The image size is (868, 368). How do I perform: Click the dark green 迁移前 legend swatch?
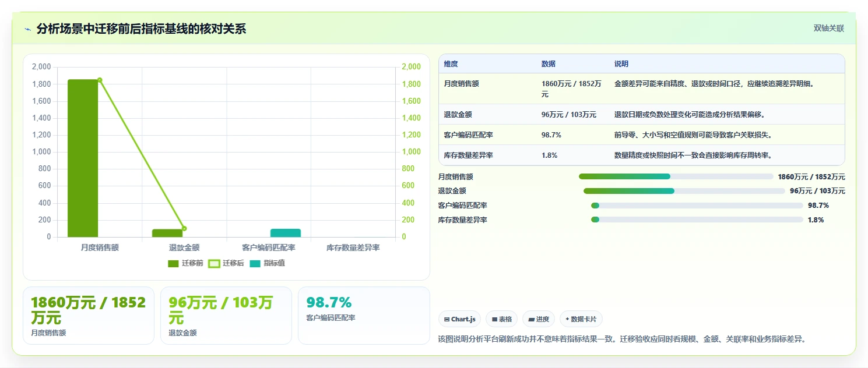coord(173,263)
